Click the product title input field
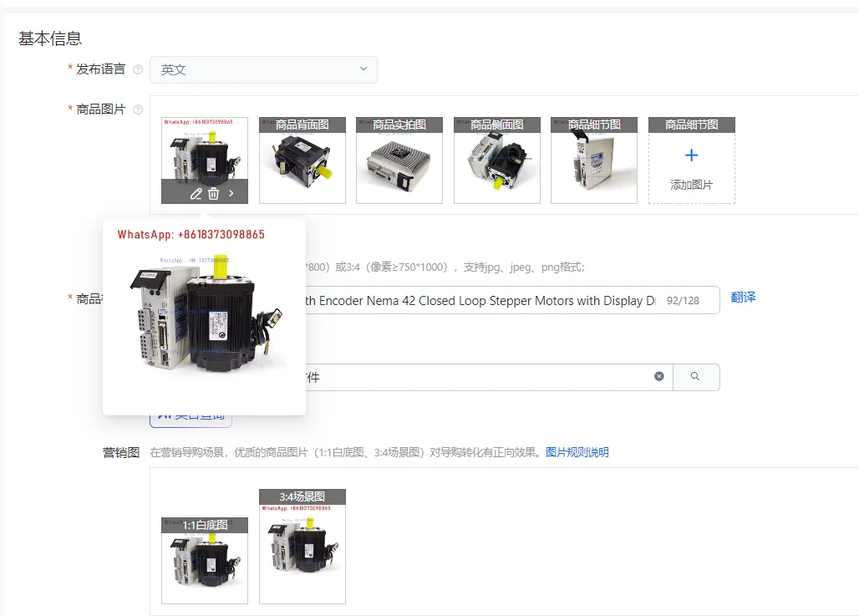 pyautogui.click(x=501, y=300)
